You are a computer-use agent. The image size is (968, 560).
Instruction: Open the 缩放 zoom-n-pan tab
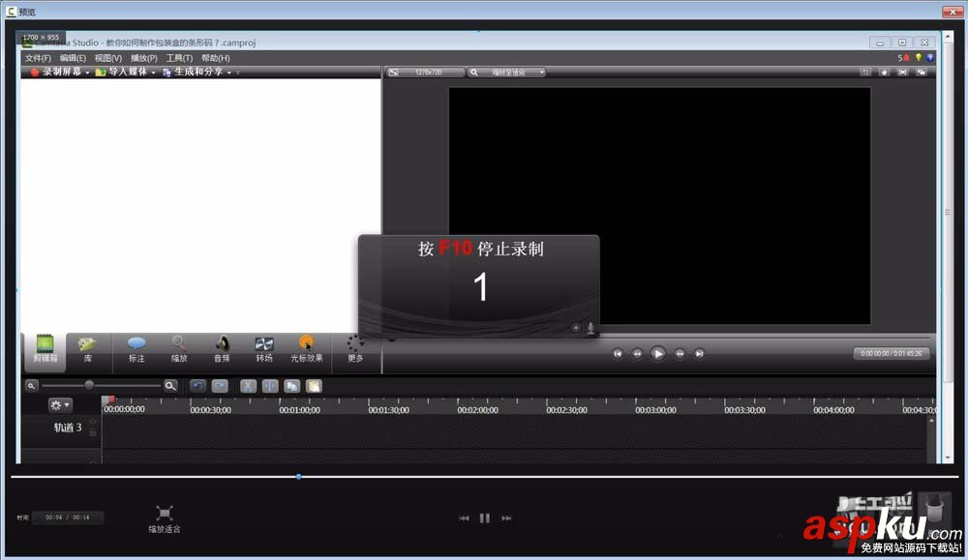pos(179,349)
